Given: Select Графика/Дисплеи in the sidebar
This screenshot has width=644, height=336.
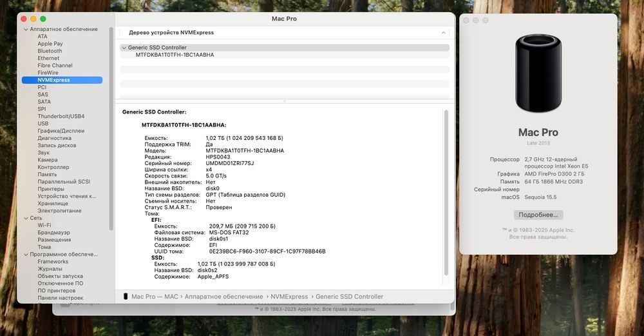Looking at the screenshot, I should coord(62,131).
